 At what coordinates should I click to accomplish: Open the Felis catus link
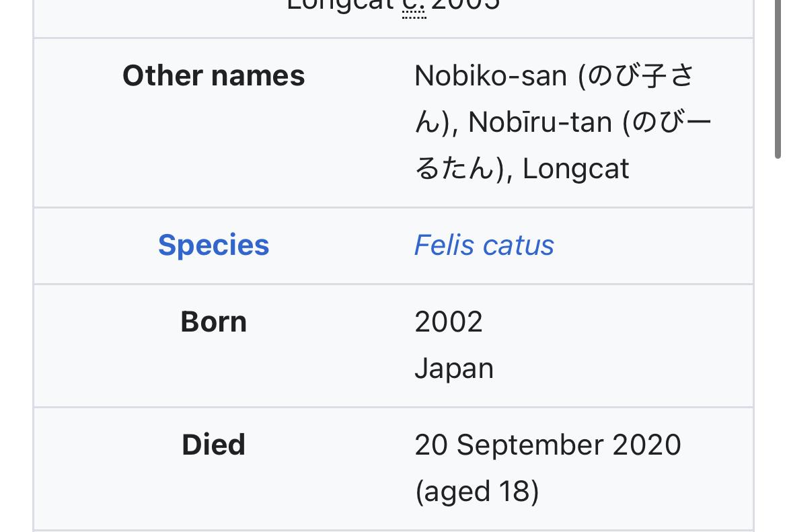point(484,245)
